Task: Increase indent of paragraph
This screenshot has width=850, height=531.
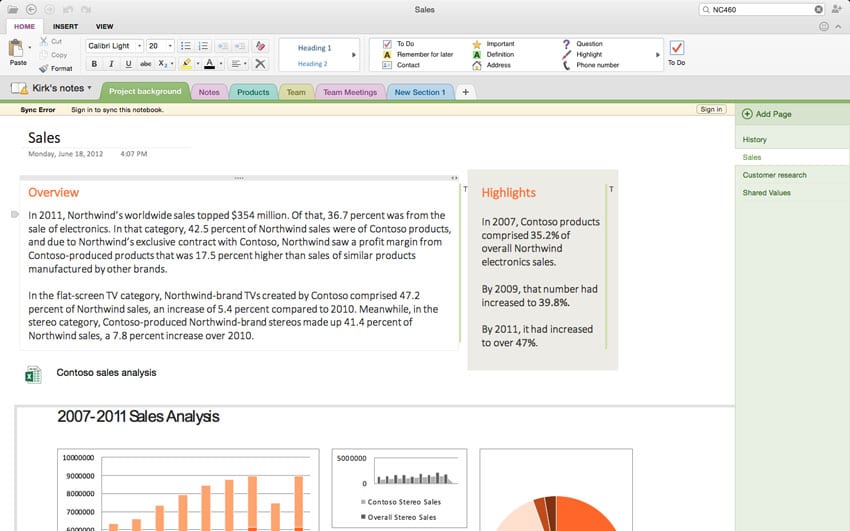Action: 240,46
